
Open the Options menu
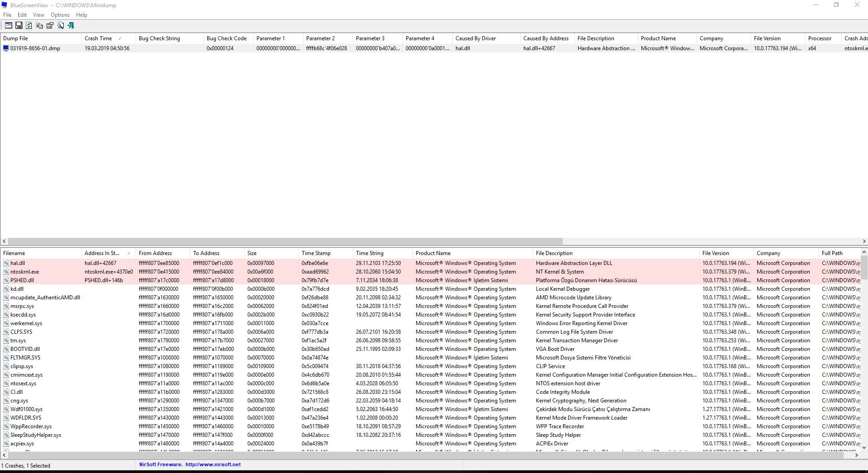[60, 15]
